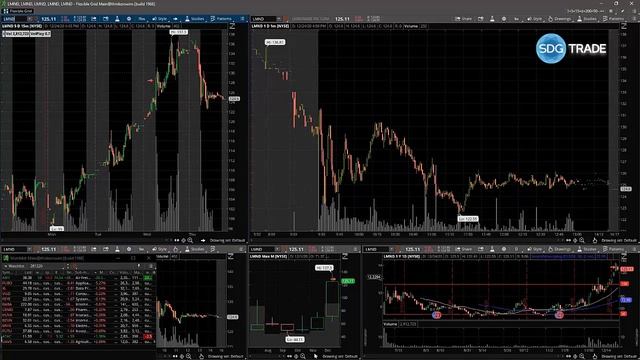Click zoom magnifier below the monthly chart
This screenshot has height=360, width=640.
[x=303, y=356]
